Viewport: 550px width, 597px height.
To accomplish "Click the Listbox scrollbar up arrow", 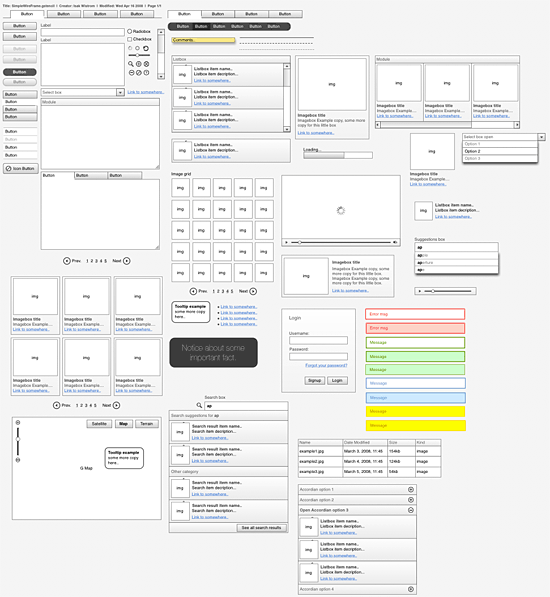I will 287,66.
